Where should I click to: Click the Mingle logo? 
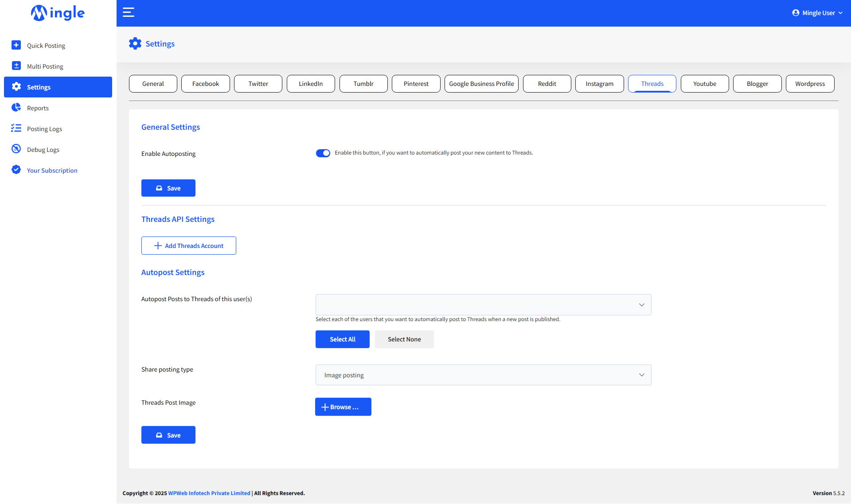click(58, 13)
